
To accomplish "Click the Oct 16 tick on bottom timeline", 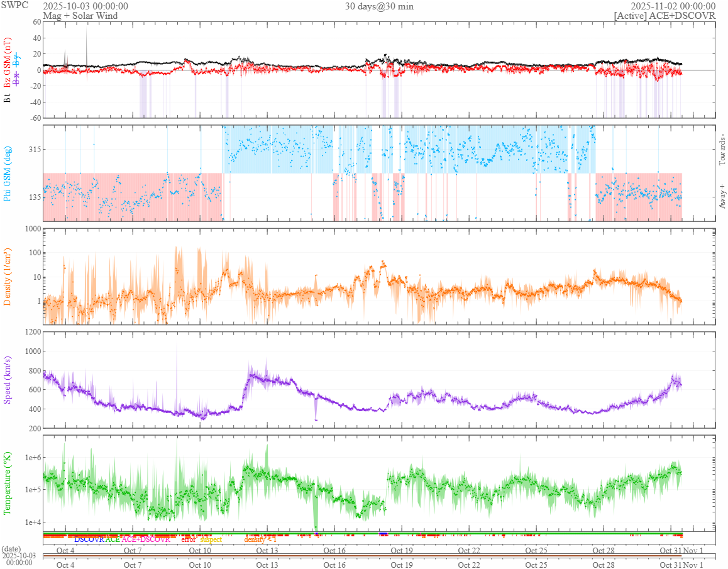I will 334,565.
